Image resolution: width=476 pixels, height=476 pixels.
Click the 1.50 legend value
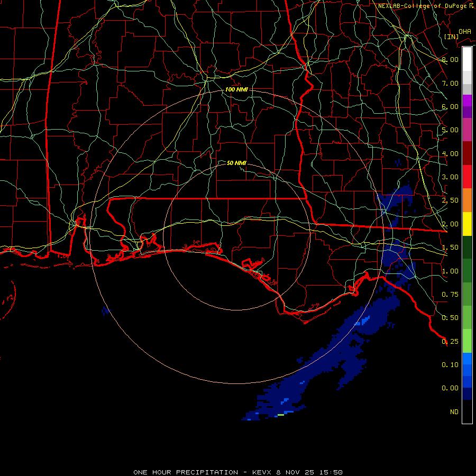point(450,248)
